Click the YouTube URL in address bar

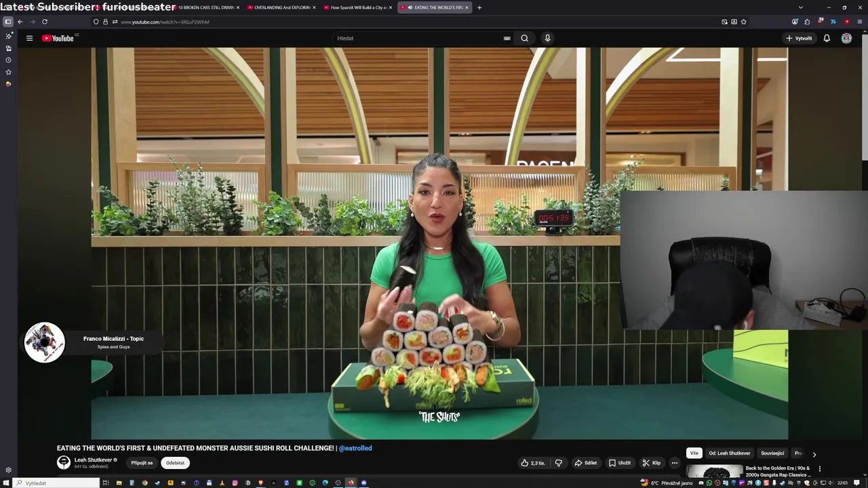(165, 22)
